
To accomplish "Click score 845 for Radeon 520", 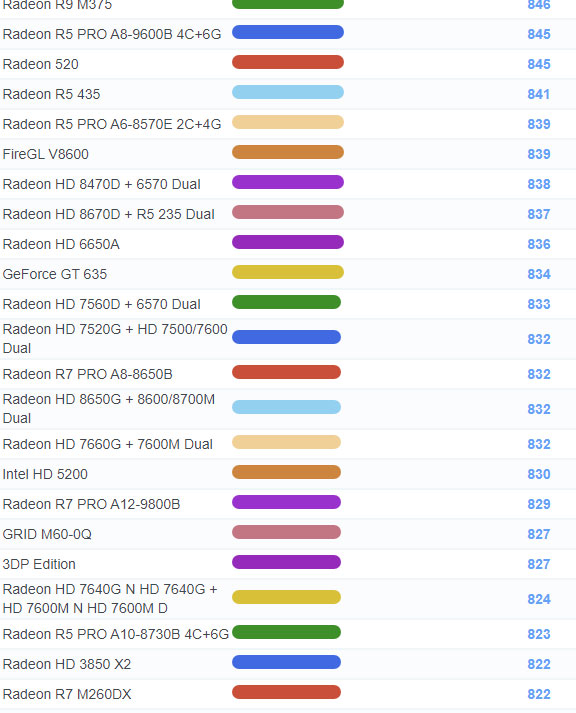I will pyautogui.click(x=539, y=64).
